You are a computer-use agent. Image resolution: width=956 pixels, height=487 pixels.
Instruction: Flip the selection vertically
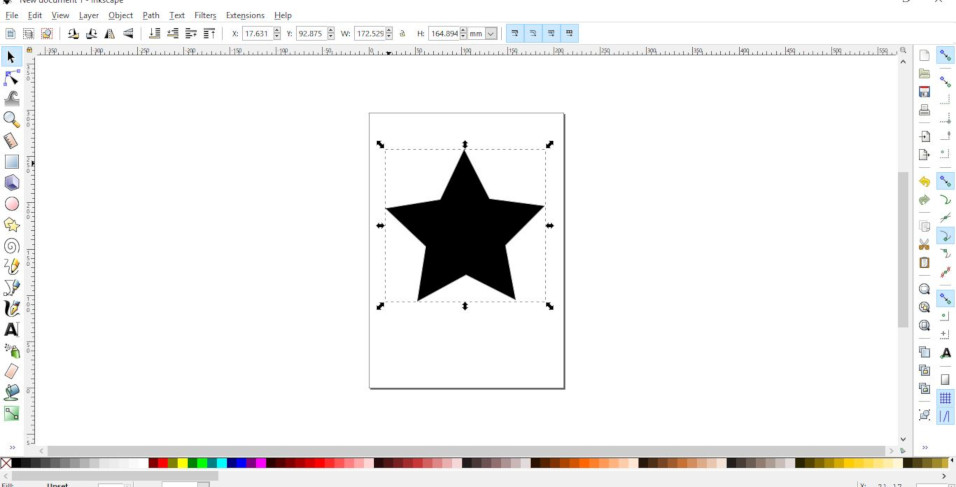(x=128, y=34)
